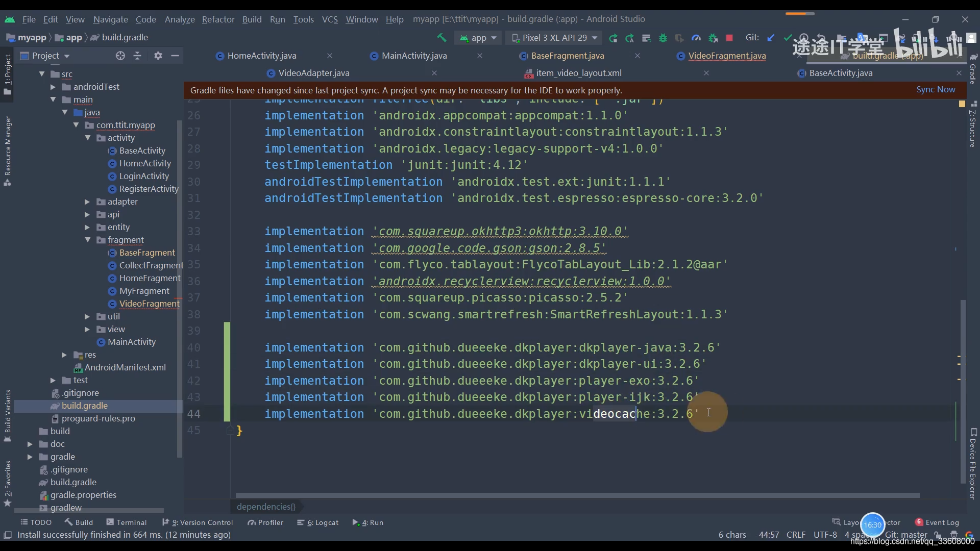Click the line 44:57 position indicator
This screenshot has height=551, width=980.
pos(769,535)
